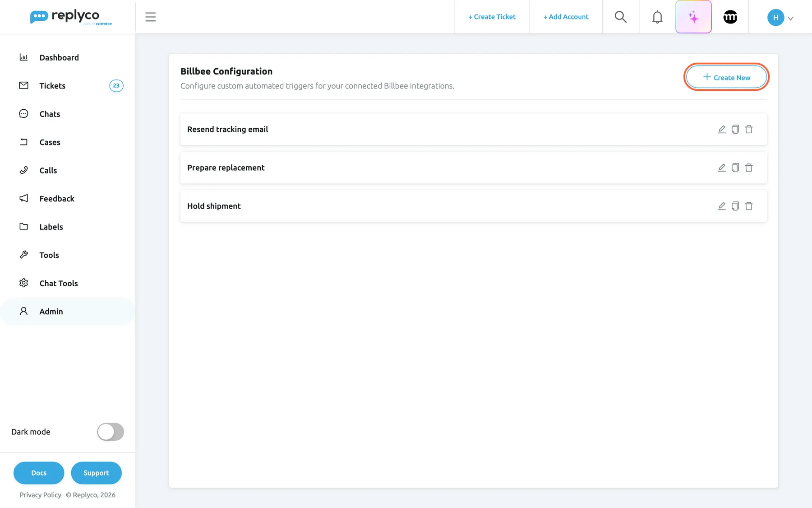Go to Tickets in the sidebar
This screenshot has height=508, width=812.
pyautogui.click(x=68, y=86)
